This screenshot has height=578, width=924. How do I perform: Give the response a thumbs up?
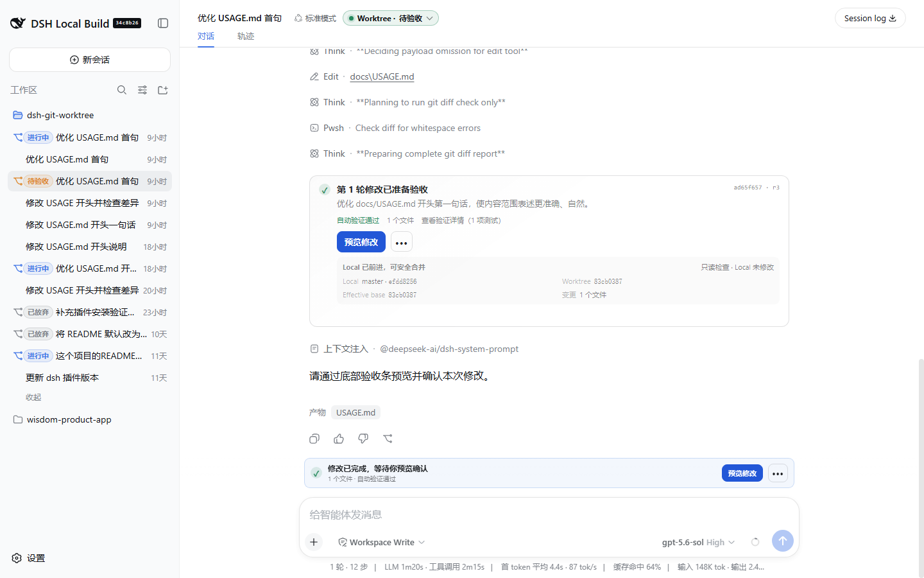click(339, 439)
